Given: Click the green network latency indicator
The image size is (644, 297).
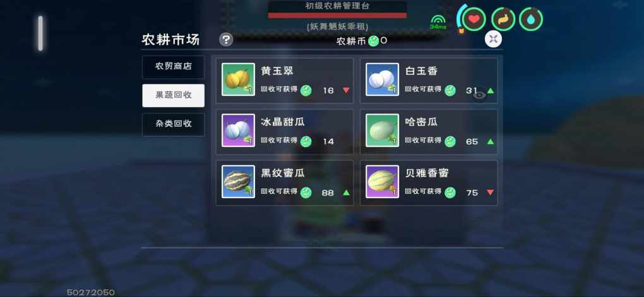Looking at the screenshot, I should click(438, 22).
